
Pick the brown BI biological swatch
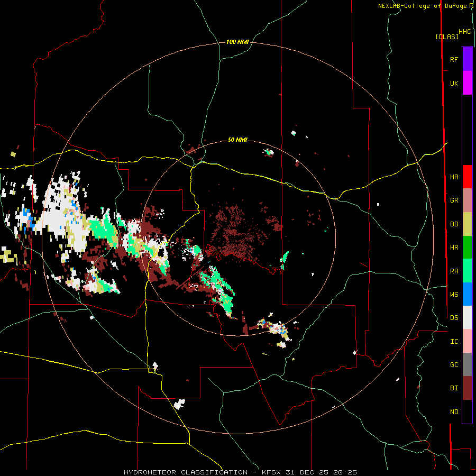click(x=467, y=388)
